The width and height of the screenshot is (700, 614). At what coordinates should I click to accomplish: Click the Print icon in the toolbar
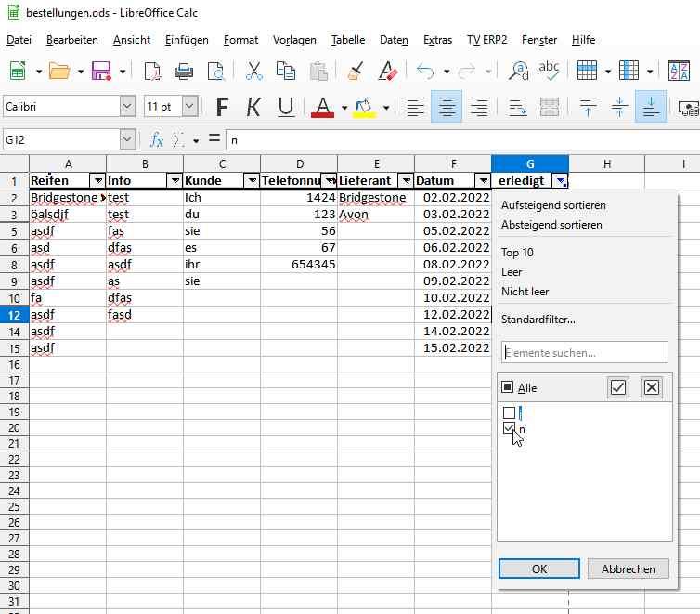(184, 71)
